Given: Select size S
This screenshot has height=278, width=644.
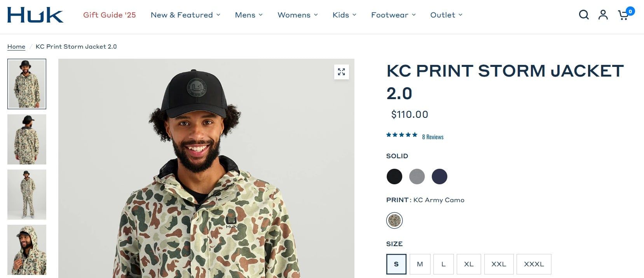Looking at the screenshot, I should [x=396, y=264].
